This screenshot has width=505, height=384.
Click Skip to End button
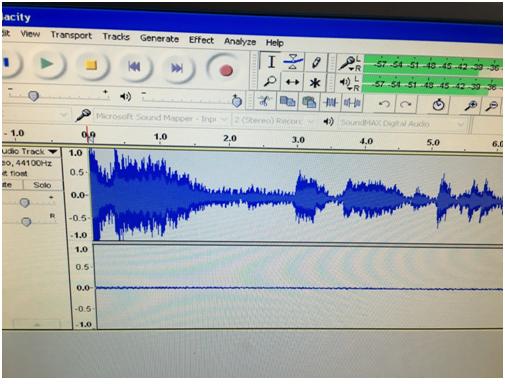pyautogui.click(x=177, y=68)
